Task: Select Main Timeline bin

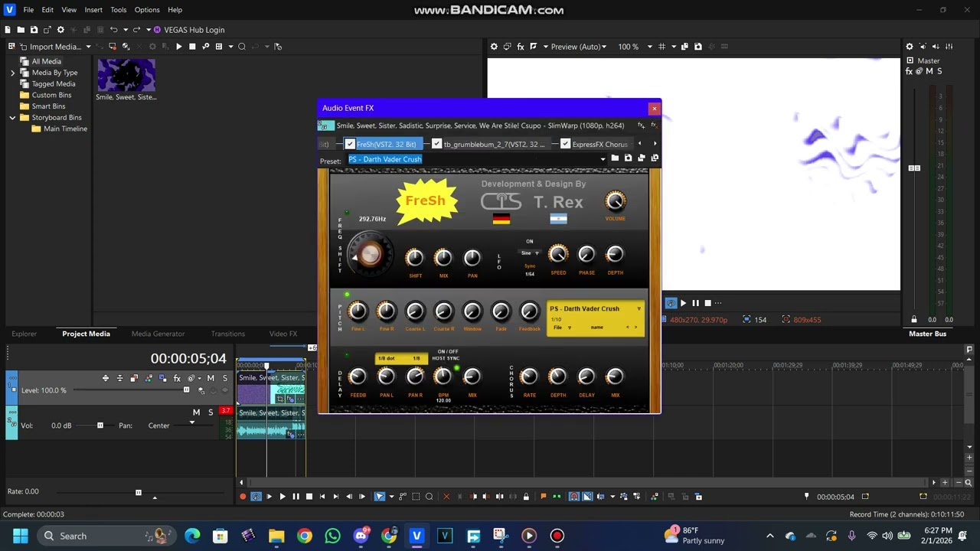Action: [x=59, y=129]
